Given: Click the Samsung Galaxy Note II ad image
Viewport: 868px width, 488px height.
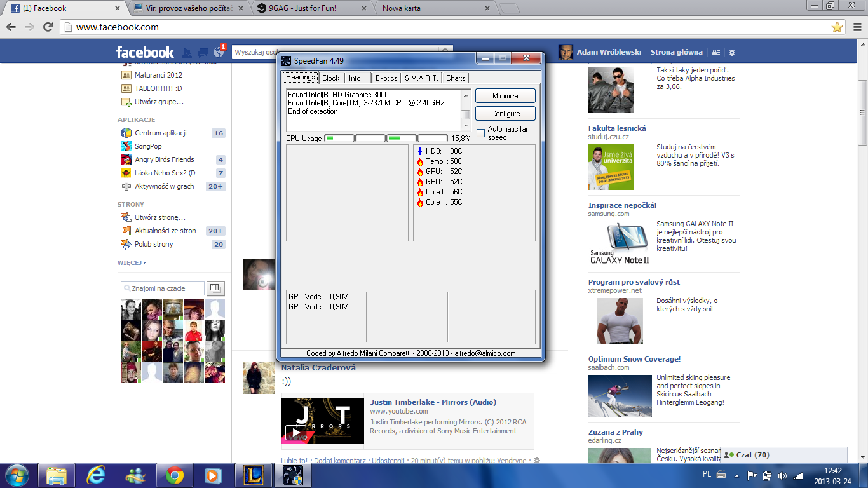Looking at the screenshot, I should click(x=620, y=242).
